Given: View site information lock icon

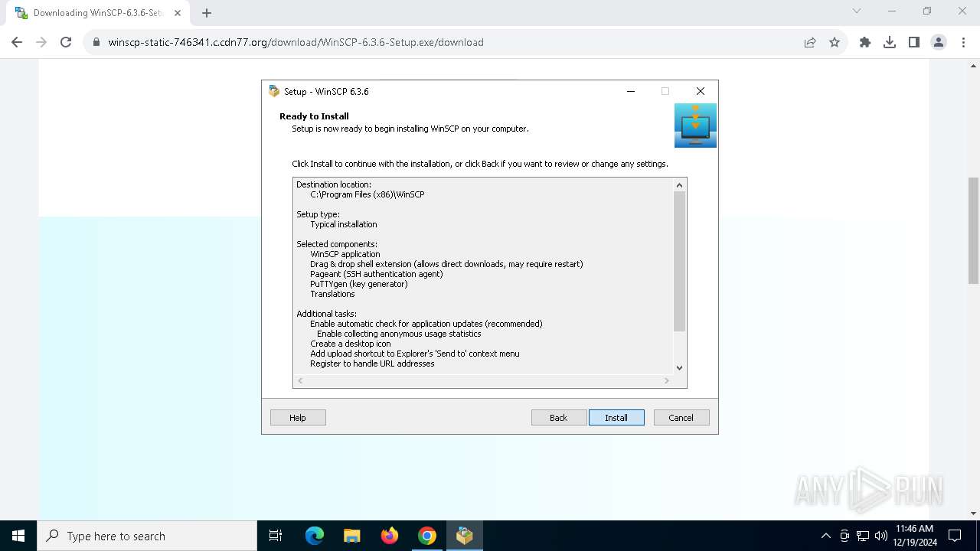Looking at the screenshot, I should pyautogui.click(x=96, y=42).
